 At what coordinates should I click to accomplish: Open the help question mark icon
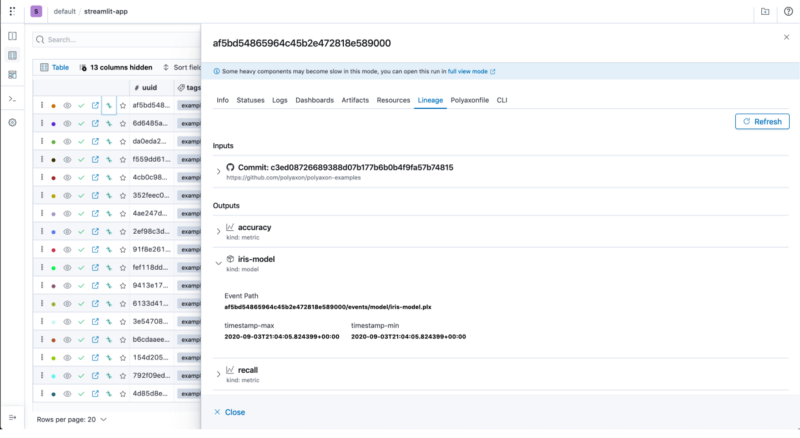point(788,11)
